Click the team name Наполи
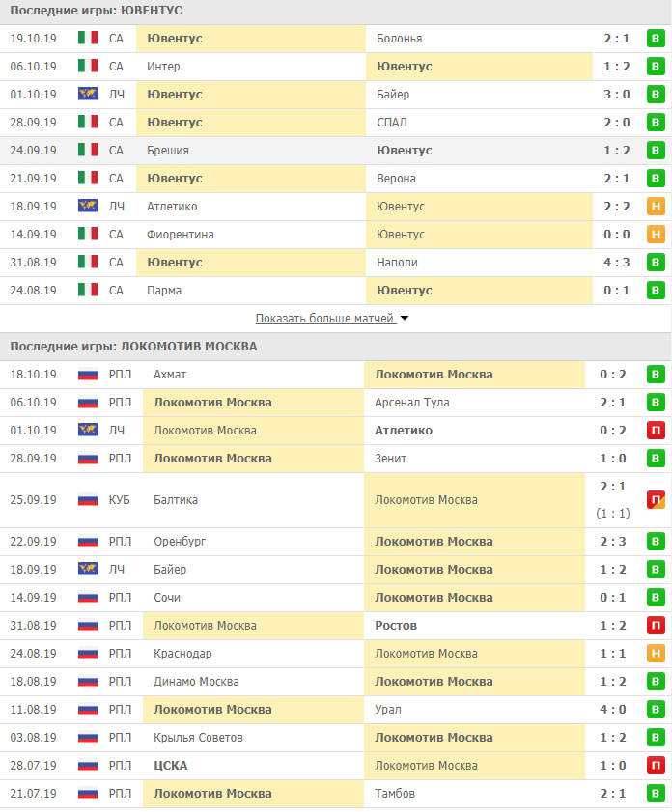672x812 pixels. click(x=397, y=262)
